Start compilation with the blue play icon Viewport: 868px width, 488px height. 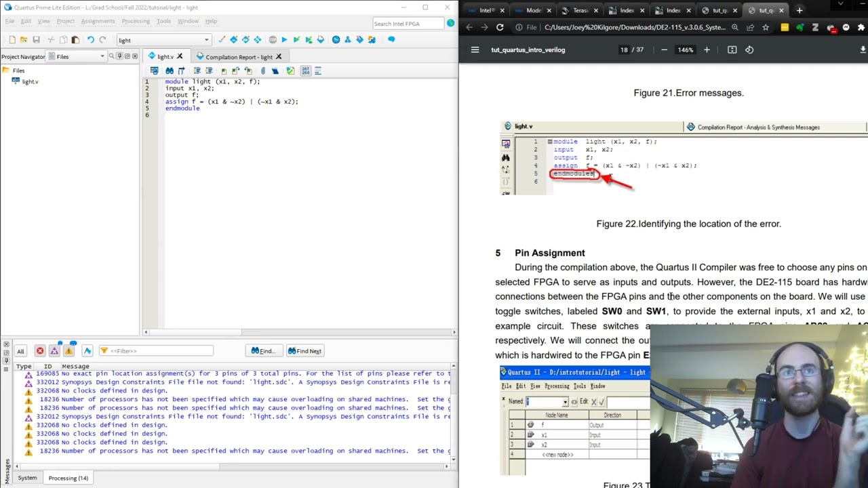tap(284, 40)
